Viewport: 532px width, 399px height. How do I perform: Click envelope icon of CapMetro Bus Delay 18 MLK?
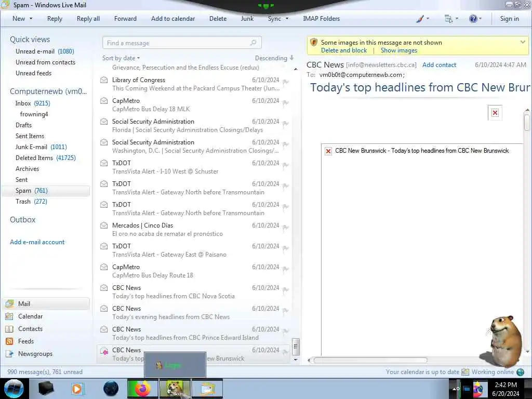coord(104,101)
